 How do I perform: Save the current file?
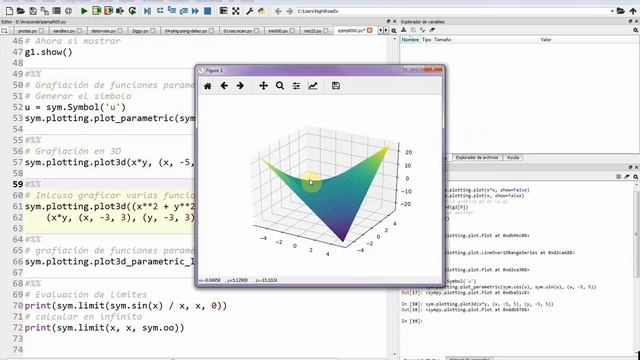pyautogui.click(x=33, y=11)
